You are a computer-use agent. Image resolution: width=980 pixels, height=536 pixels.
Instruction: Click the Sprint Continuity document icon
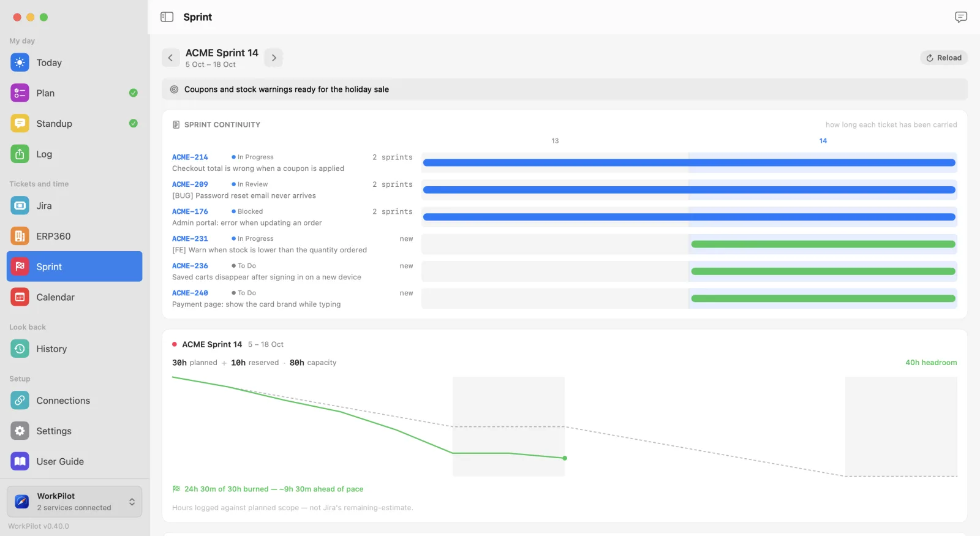[176, 125]
